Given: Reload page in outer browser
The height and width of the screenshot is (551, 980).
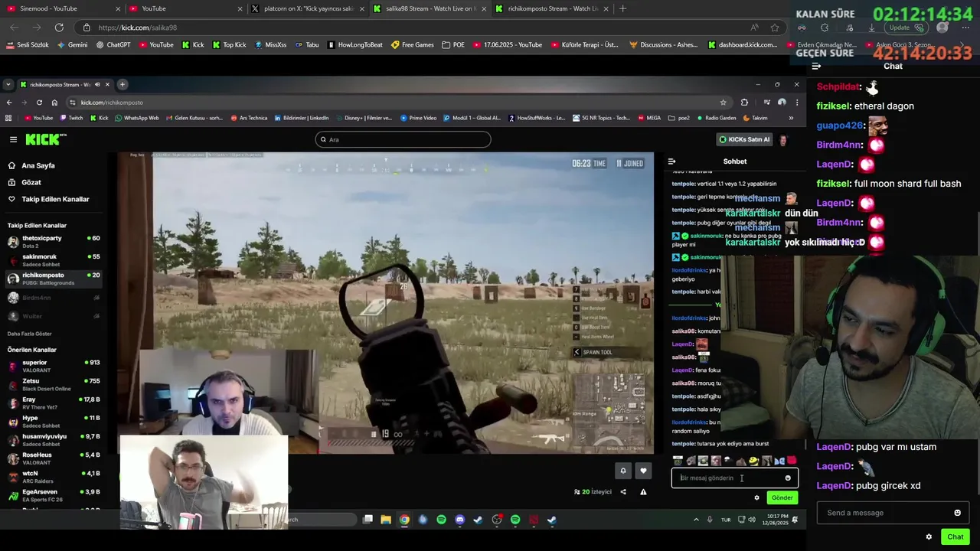Looking at the screenshot, I should [x=59, y=28].
